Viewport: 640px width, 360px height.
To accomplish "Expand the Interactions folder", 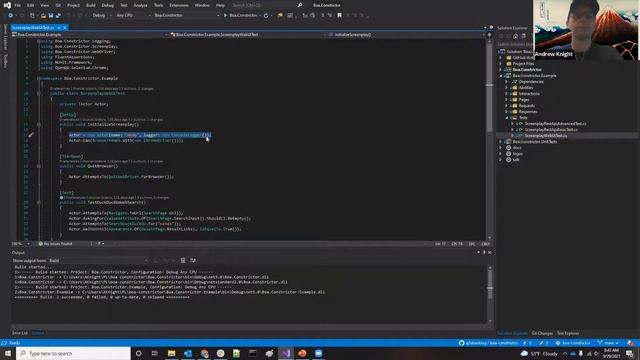I will [x=507, y=94].
